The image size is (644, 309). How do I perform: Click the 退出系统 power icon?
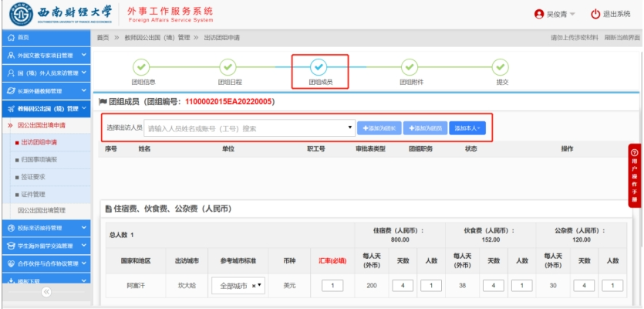(595, 14)
